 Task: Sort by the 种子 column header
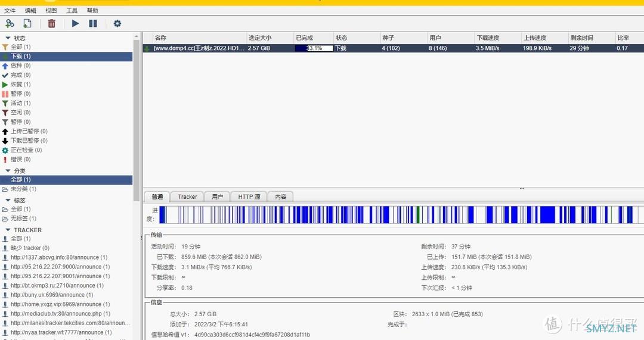click(404, 38)
